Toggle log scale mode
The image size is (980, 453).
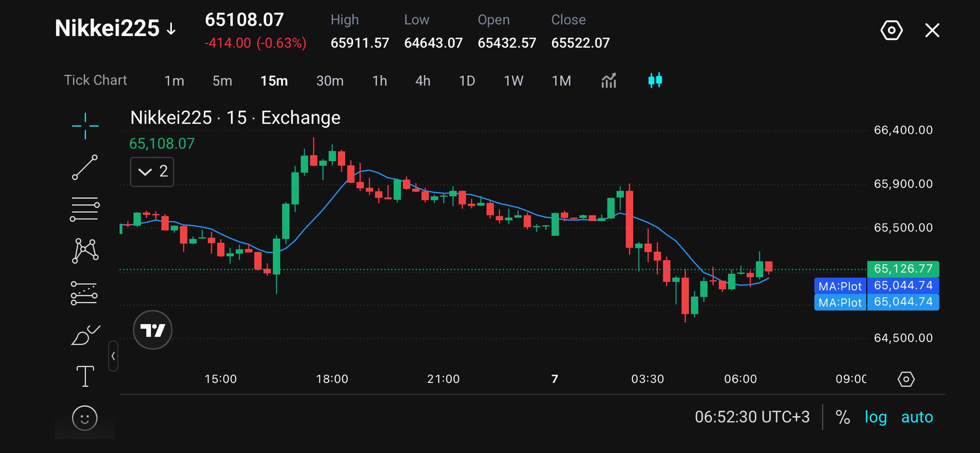[x=876, y=417]
